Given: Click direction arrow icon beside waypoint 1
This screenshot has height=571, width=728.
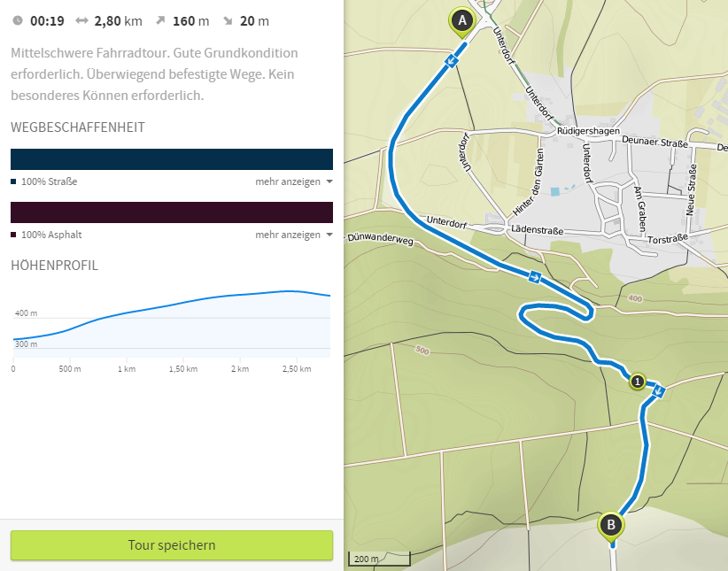Looking at the screenshot, I should [658, 391].
